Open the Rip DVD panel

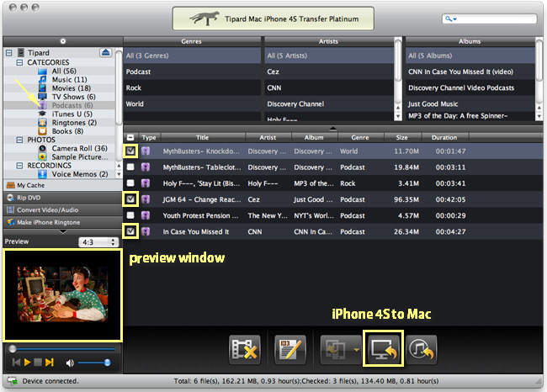tap(63, 198)
